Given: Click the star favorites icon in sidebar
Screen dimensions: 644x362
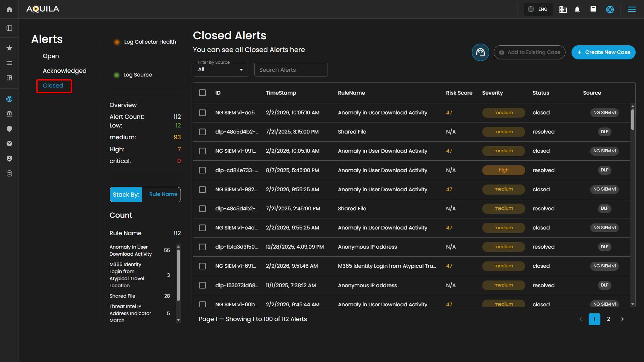Looking at the screenshot, I should tap(9, 48).
